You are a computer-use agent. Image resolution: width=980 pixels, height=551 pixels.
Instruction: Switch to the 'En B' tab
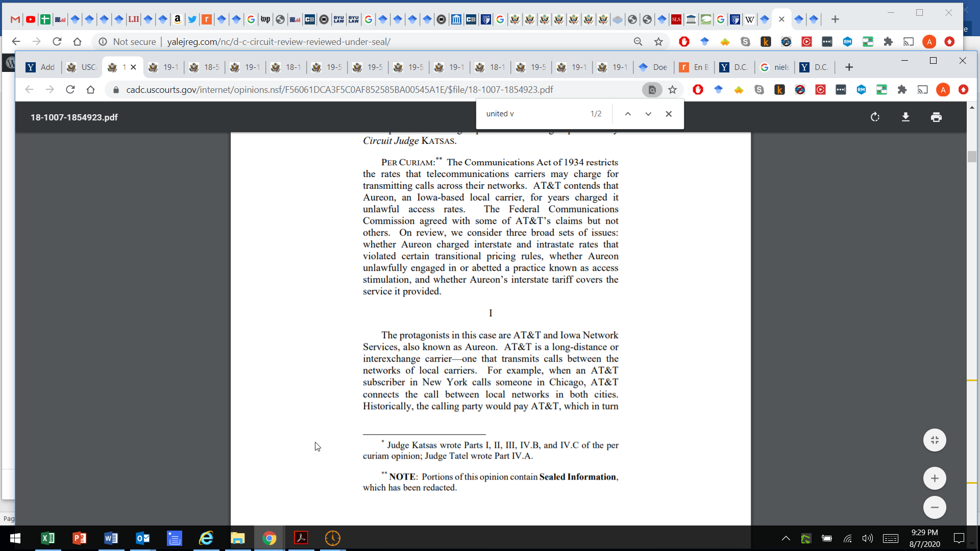pyautogui.click(x=694, y=67)
